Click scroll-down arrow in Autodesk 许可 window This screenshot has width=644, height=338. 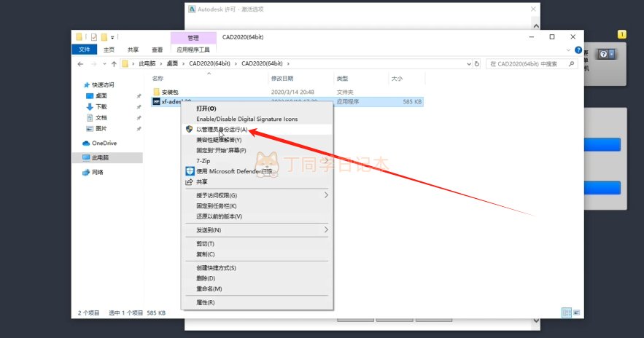536,321
